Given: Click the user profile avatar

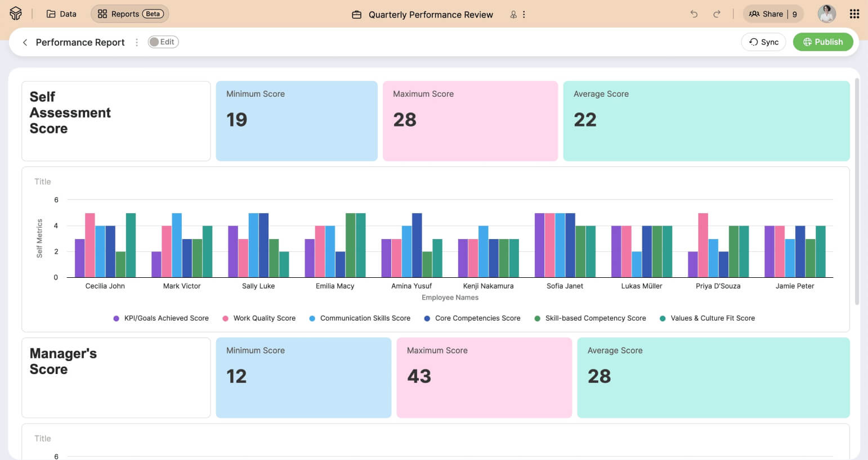Looking at the screenshot, I should tap(826, 14).
